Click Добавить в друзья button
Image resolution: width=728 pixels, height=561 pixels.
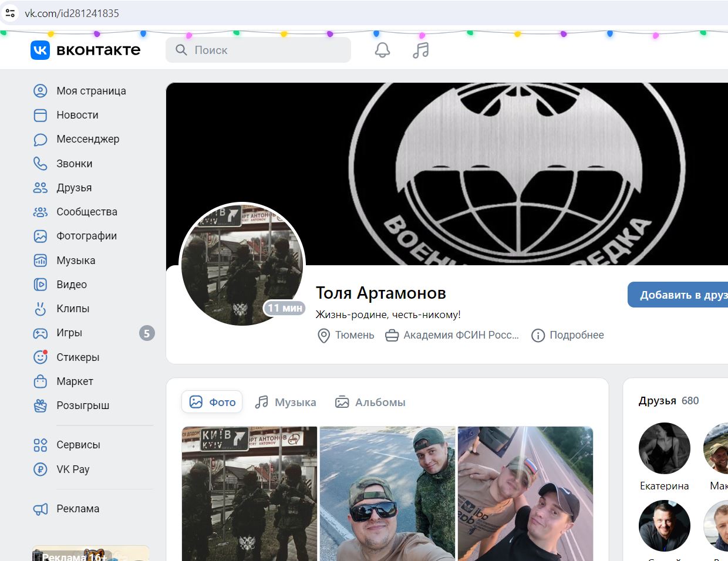pos(678,295)
